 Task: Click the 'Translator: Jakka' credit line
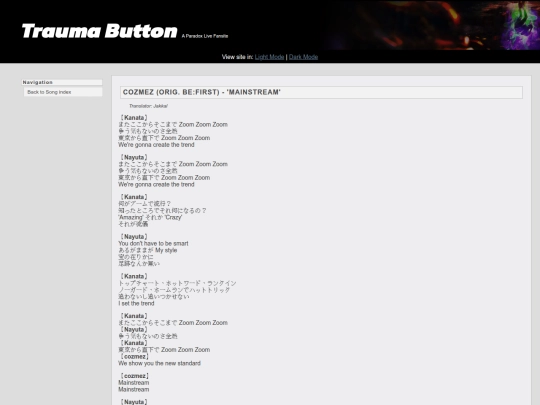coord(148,106)
